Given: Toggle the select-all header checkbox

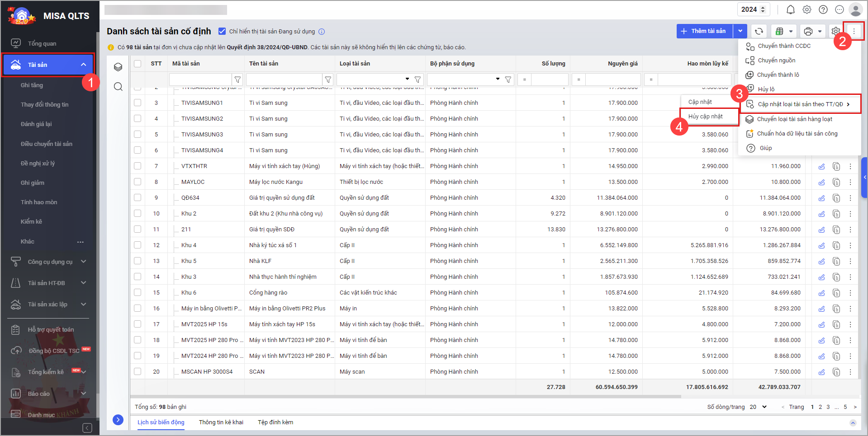Looking at the screenshot, I should (138, 64).
